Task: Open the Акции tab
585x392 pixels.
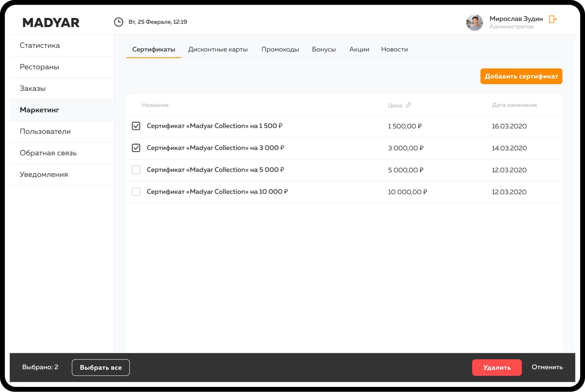Action: click(x=359, y=49)
